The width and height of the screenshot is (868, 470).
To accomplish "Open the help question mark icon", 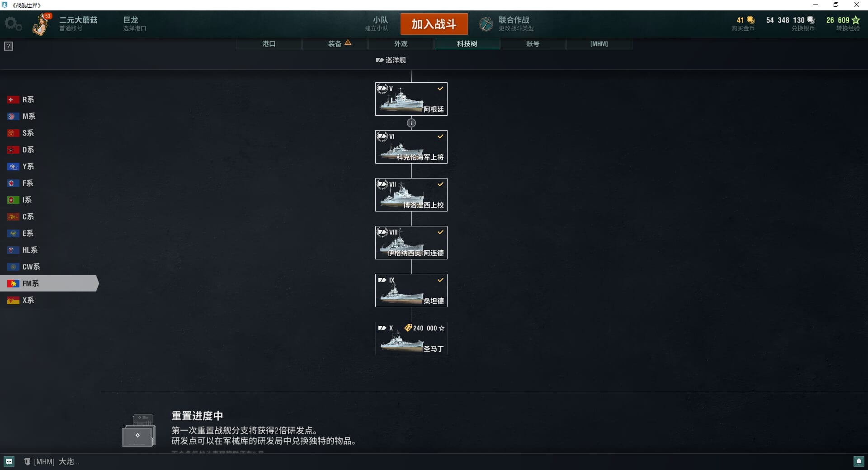I will [9, 46].
